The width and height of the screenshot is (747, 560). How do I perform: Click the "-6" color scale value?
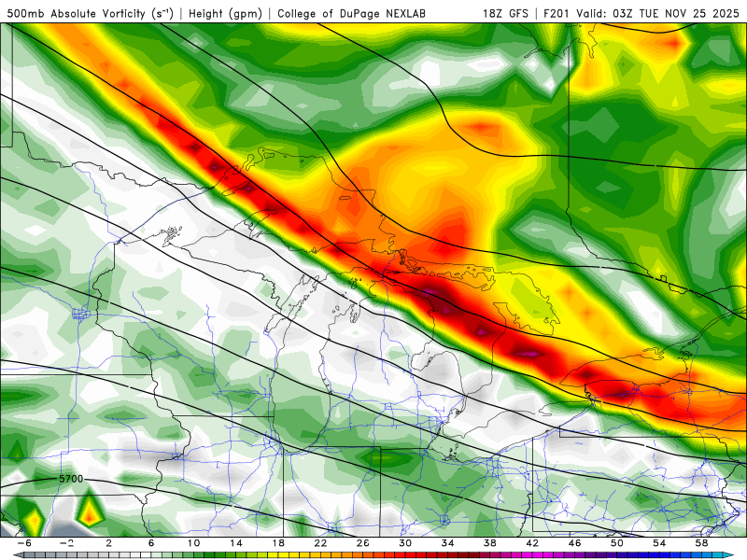[24, 543]
